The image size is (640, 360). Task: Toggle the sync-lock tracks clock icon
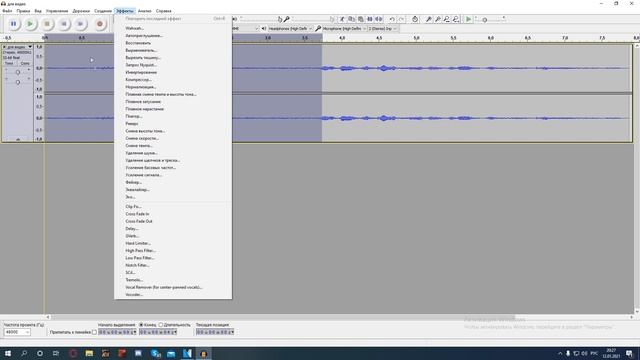coord(415,19)
